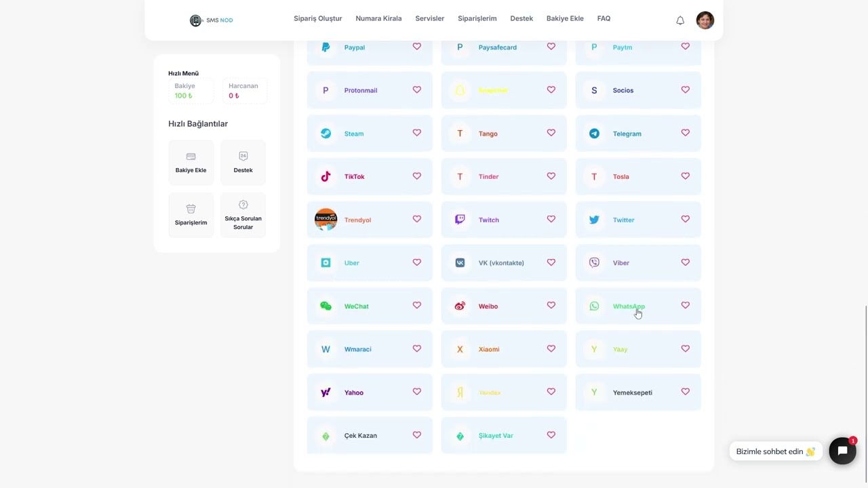Open Bakiye Ekle in the top navigation
Image resolution: width=868 pixels, height=488 pixels.
(x=565, y=18)
